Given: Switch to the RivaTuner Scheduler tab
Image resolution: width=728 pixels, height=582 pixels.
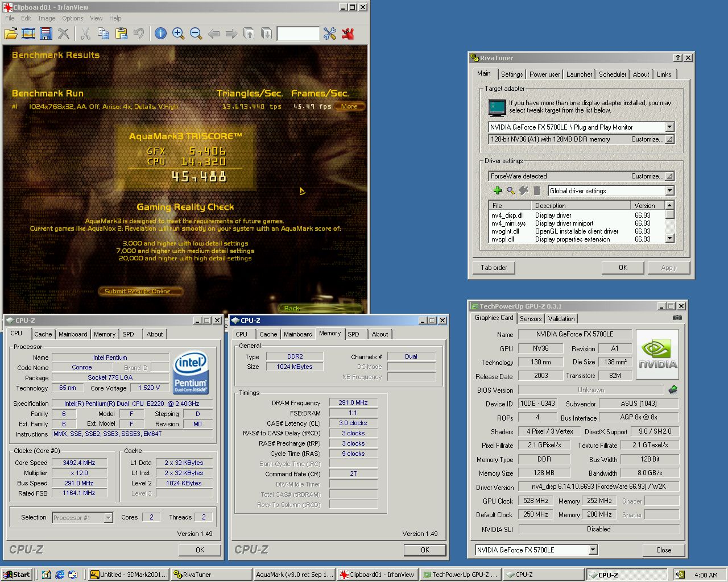Looking at the screenshot, I should [x=613, y=74].
